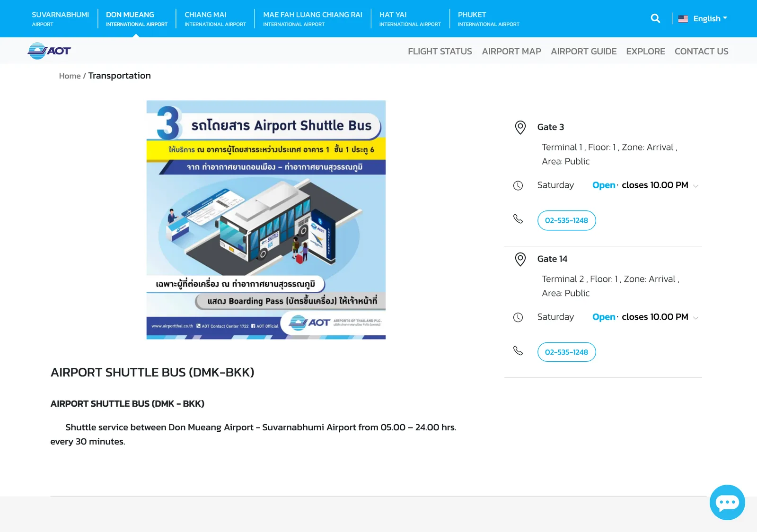The height and width of the screenshot is (532, 757).
Task: Switch to Suvarnabhumi Airport tab
Action: click(x=60, y=18)
